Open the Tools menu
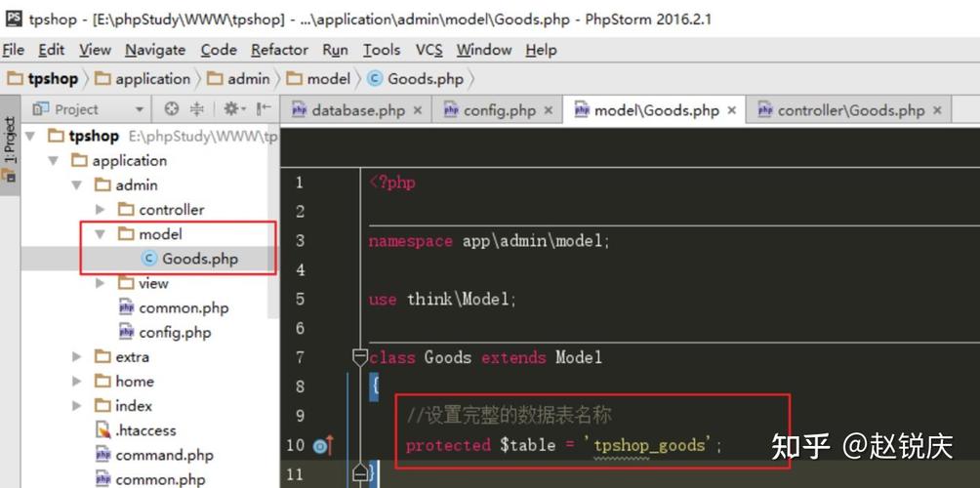 [x=382, y=50]
